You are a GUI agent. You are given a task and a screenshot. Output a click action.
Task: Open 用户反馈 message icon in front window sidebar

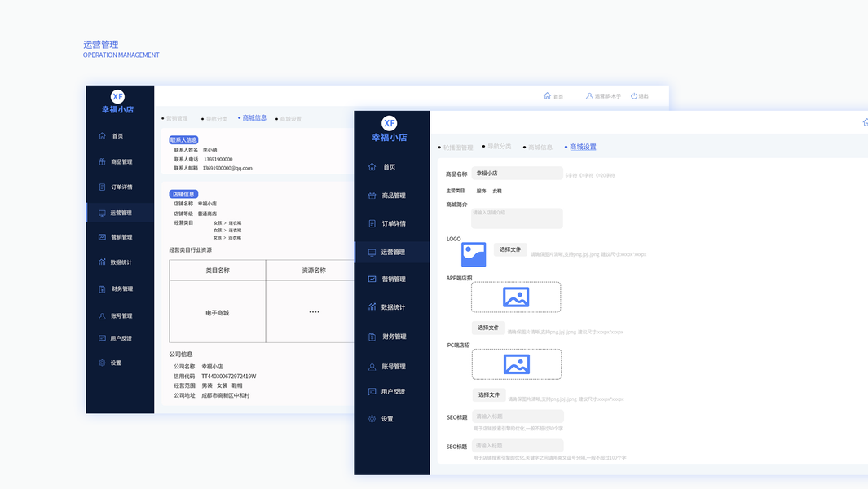tap(372, 391)
